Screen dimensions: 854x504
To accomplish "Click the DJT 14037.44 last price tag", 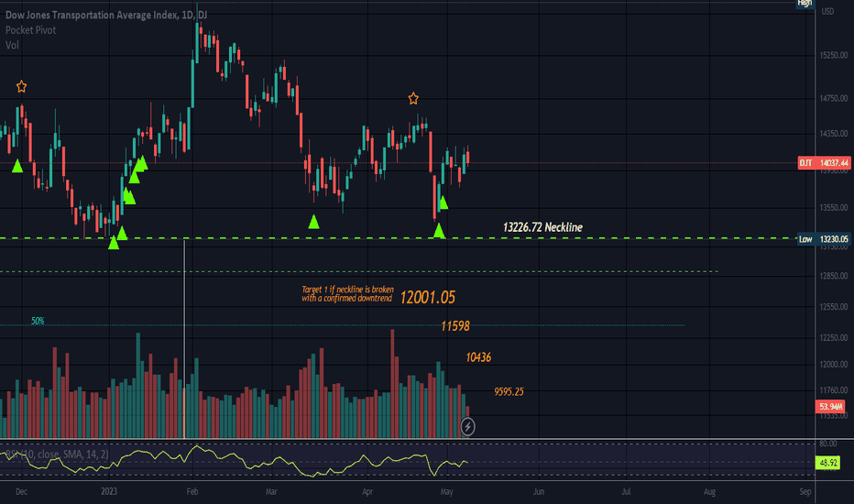I will [x=824, y=163].
